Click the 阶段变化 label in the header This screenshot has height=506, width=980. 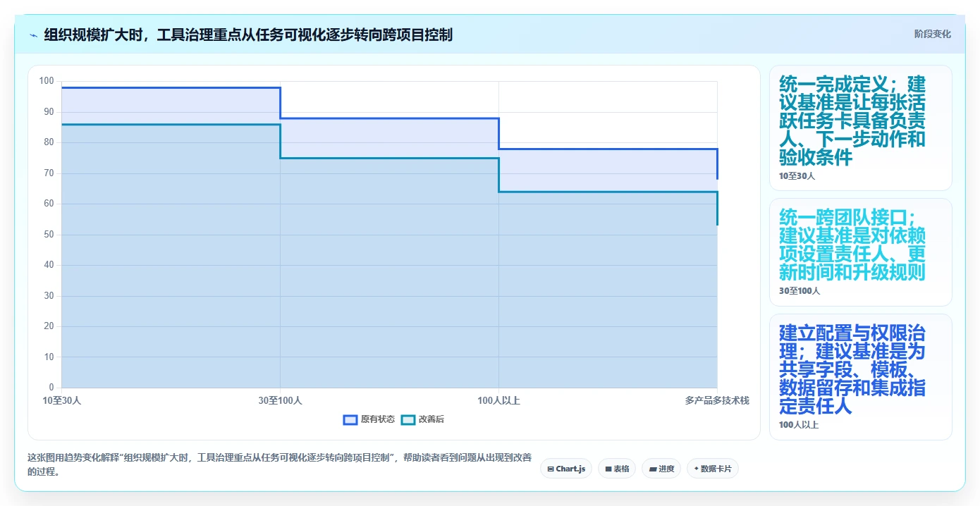(932, 34)
